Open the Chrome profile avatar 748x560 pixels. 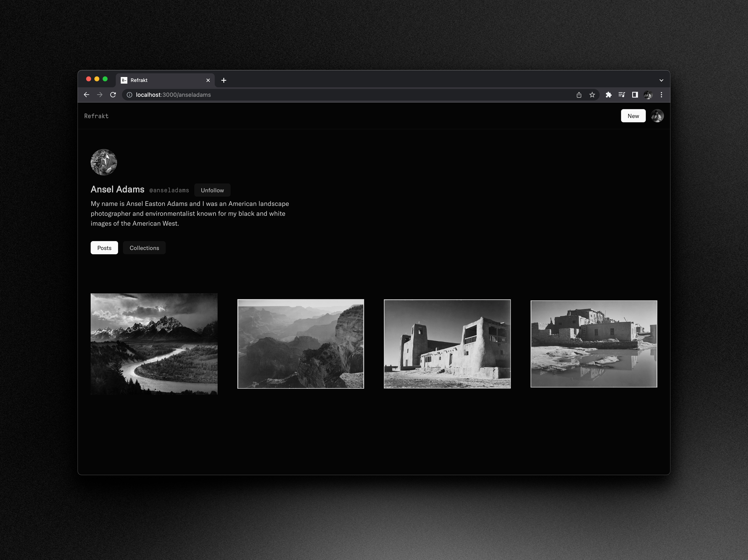pyautogui.click(x=648, y=95)
